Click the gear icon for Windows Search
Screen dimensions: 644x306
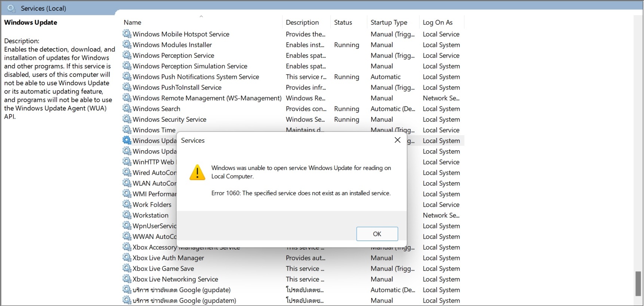click(x=127, y=108)
